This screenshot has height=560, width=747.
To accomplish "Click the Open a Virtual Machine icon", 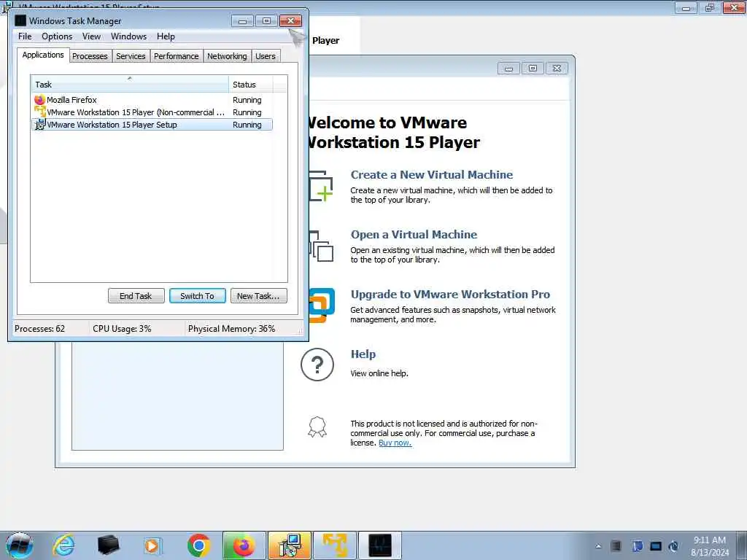I will (321, 246).
